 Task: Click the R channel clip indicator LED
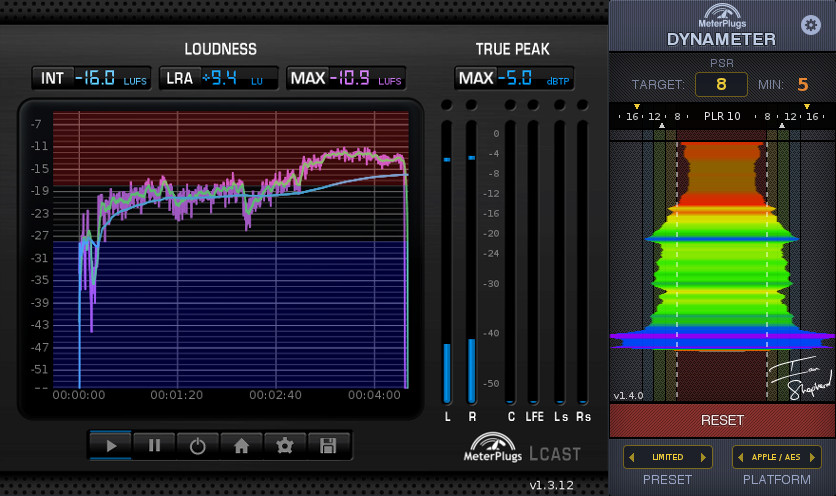(471, 105)
